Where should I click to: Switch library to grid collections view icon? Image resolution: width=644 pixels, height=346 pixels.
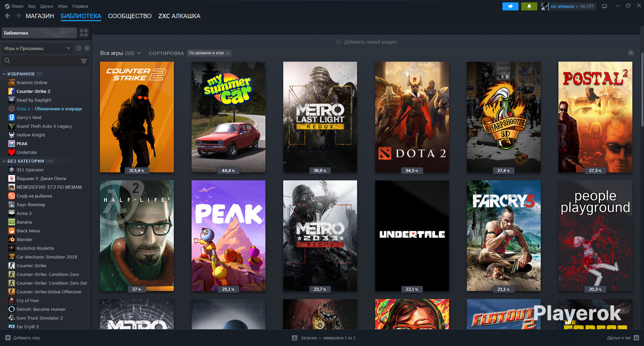84,33
